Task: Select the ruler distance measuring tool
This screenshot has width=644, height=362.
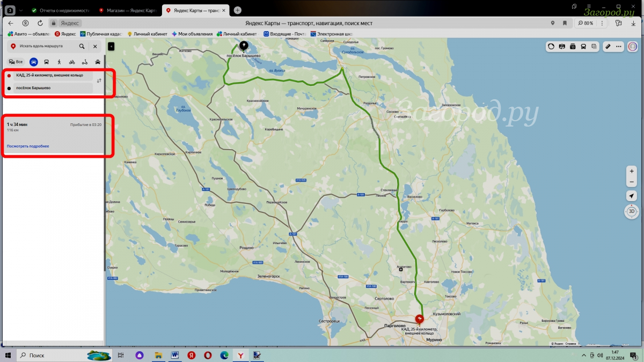Action: (x=608, y=47)
